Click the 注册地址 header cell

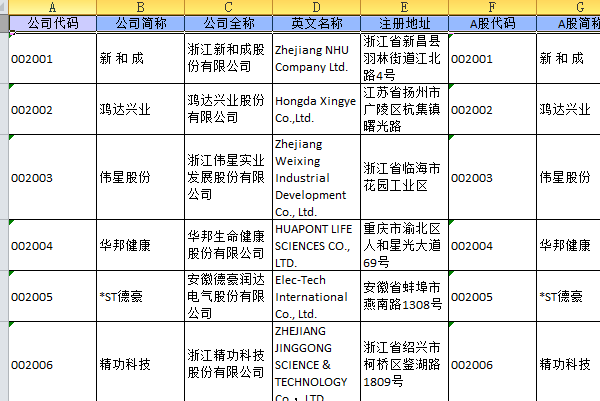coord(404,23)
